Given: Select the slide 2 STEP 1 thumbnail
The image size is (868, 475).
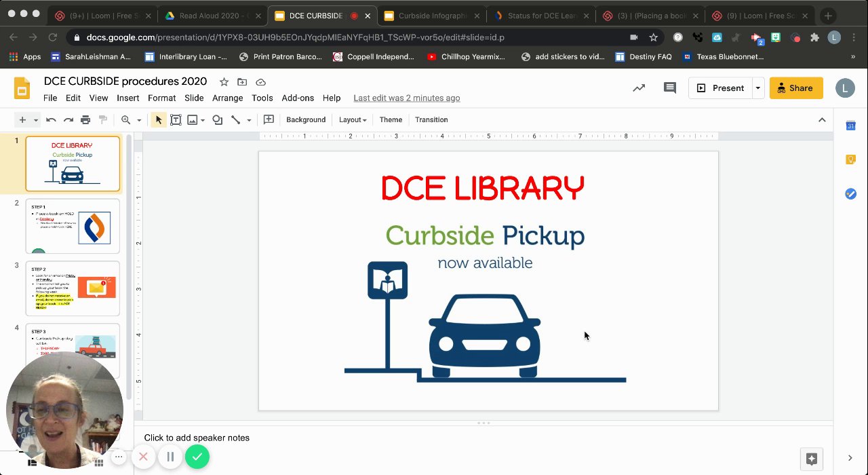Looking at the screenshot, I should pos(73,226).
